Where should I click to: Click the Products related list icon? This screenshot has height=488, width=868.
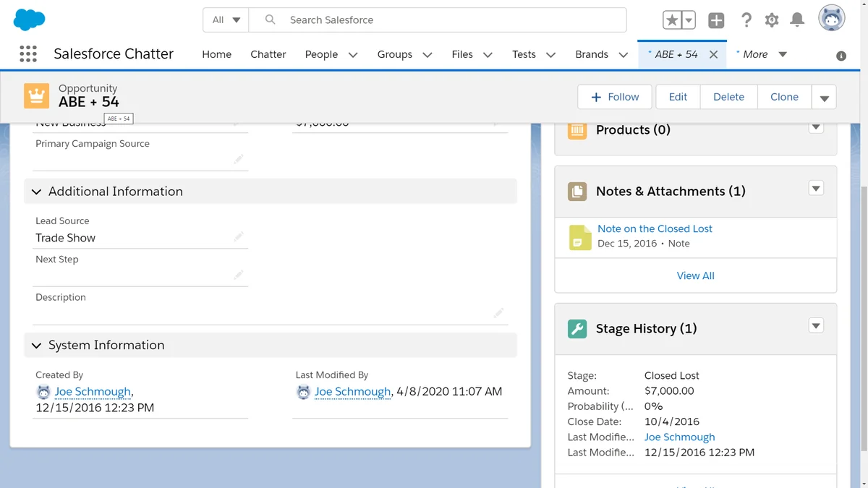click(577, 130)
